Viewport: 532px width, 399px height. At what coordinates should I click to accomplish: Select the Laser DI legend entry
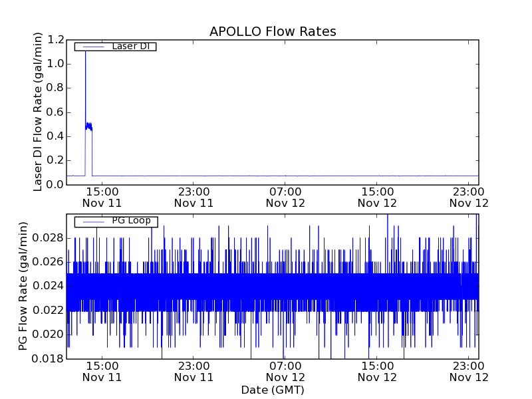pyautogui.click(x=130, y=47)
